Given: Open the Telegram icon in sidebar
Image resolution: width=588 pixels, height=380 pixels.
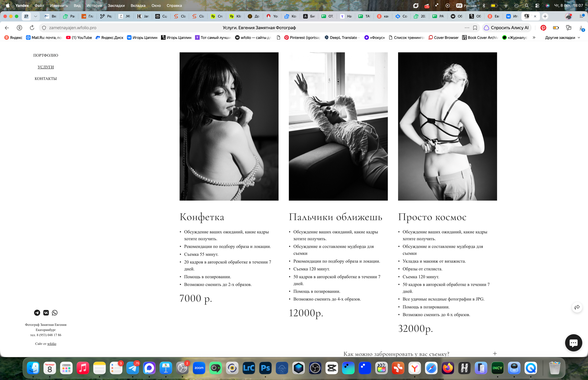Looking at the screenshot, I should click(x=37, y=313).
